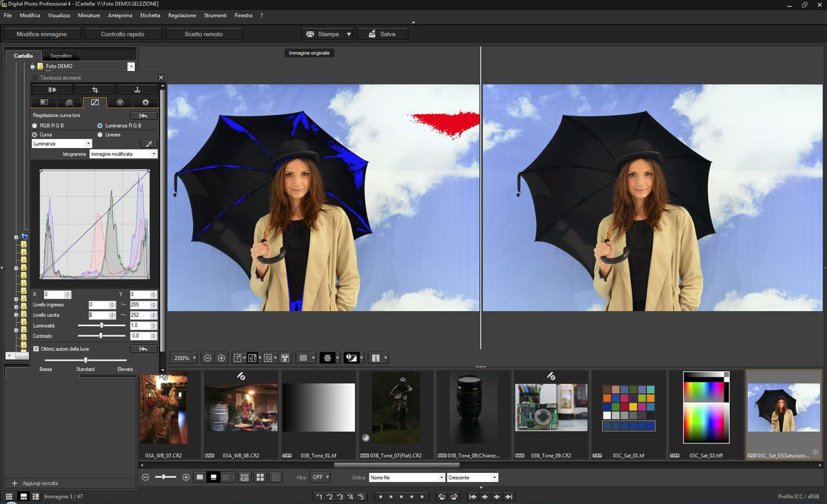The height and width of the screenshot is (504, 827).
Task: Adjust the Contrasto slider
Action: click(x=101, y=336)
